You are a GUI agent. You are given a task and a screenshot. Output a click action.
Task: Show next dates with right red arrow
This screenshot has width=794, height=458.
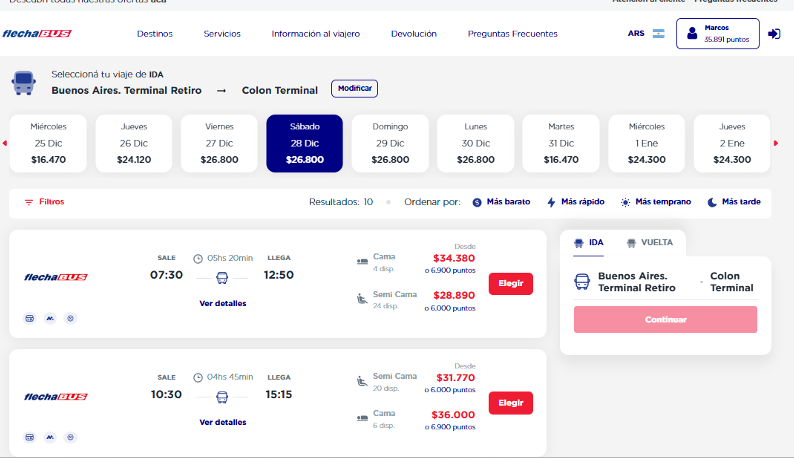pos(777,142)
